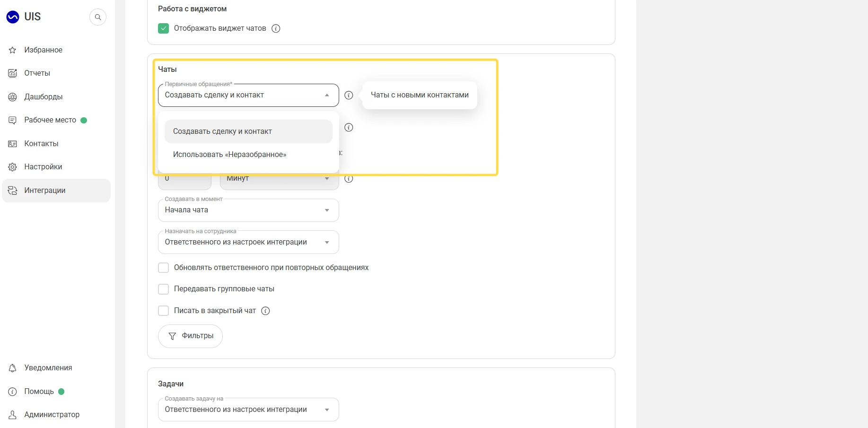Open Назначать на сотрудника dropdown
The width and height of the screenshot is (868, 428).
pos(248,242)
